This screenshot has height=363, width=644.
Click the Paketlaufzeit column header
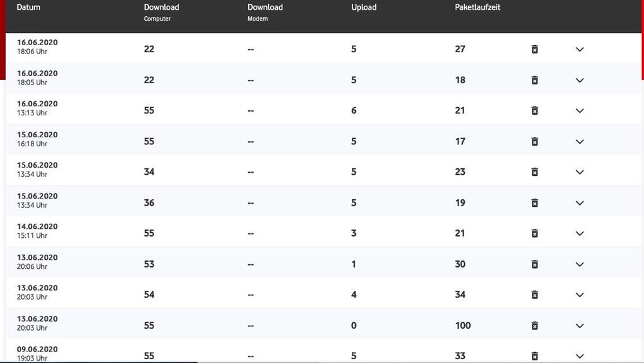point(478,8)
